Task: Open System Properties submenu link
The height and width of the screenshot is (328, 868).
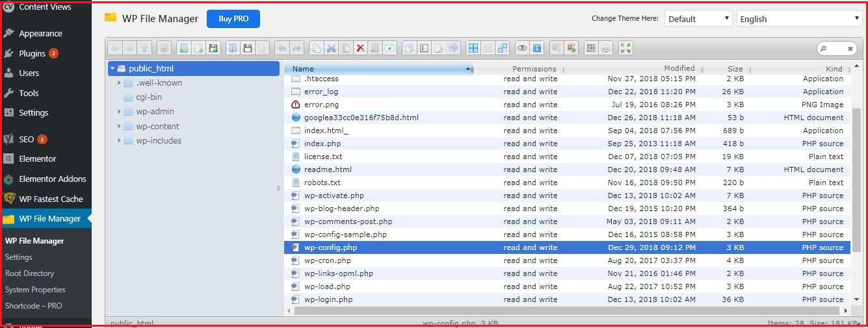Action: pyautogui.click(x=35, y=290)
